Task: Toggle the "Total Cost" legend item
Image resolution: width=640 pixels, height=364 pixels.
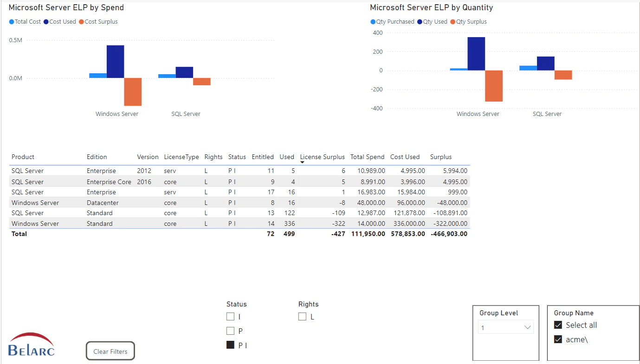Action: pos(25,21)
